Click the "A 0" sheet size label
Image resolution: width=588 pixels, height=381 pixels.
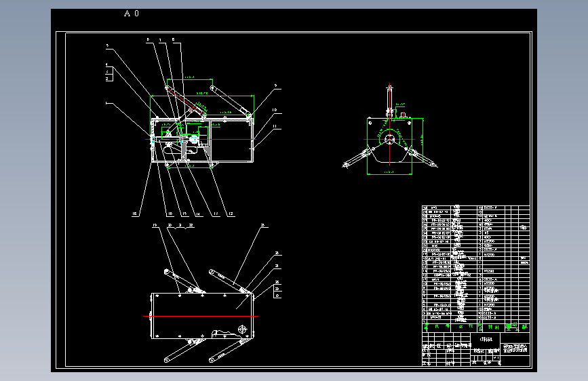132,14
